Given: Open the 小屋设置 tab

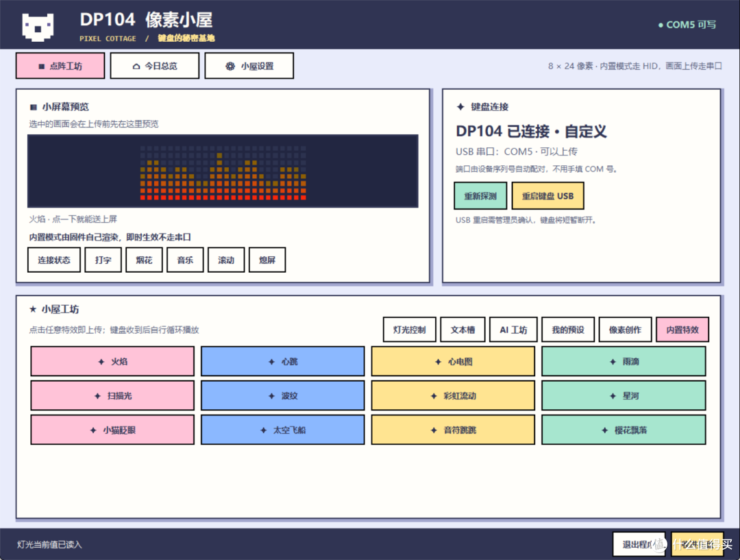Looking at the screenshot, I should click(x=249, y=66).
